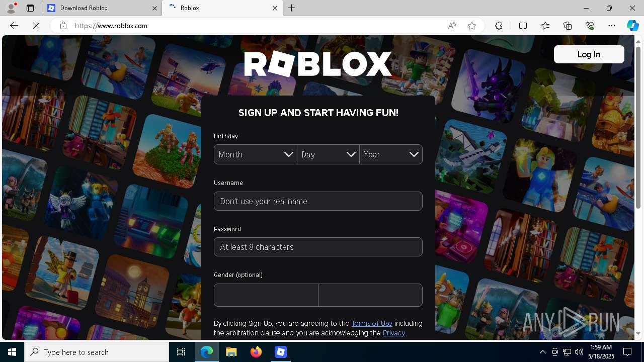Open the tab actions menu icon
The width and height of the screenshot is (644, 362).
pos(30,8)
